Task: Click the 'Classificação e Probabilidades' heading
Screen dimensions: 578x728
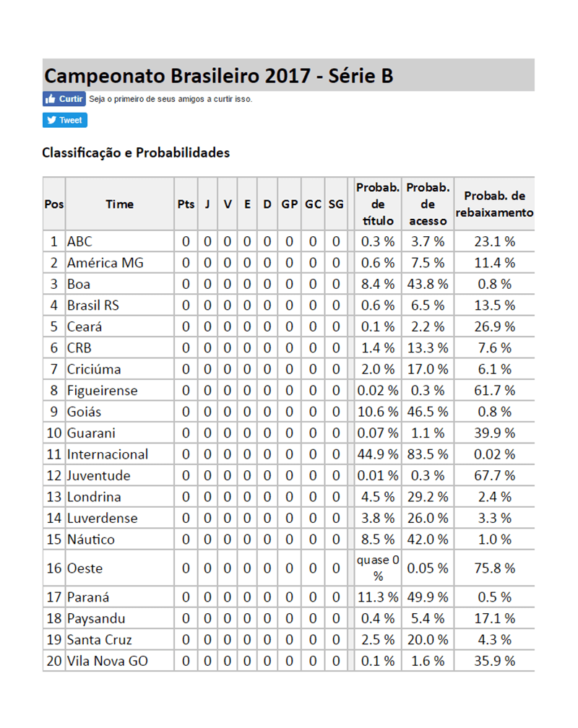Action: tap(136, 152)
